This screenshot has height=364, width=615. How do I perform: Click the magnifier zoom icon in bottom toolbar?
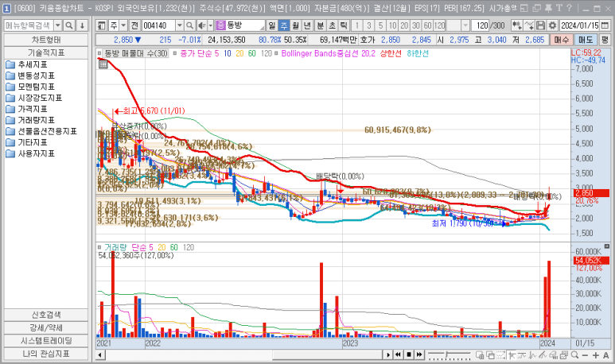[x=574, y=355]
